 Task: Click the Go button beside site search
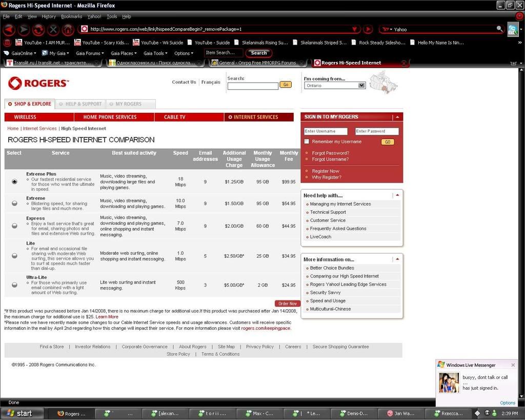(286, 85)
